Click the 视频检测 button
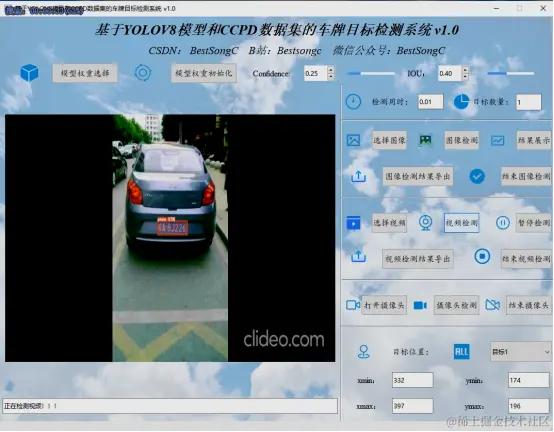Screen dimensions: 554x432 (x=461, y=223)
